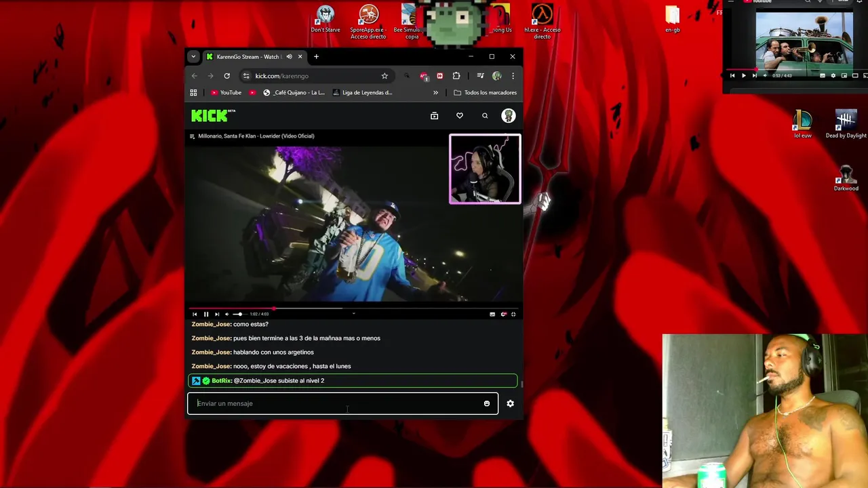868x488 pixels.
Task: Open the red ad-blocker extension icon
Action: coord(424,76)
